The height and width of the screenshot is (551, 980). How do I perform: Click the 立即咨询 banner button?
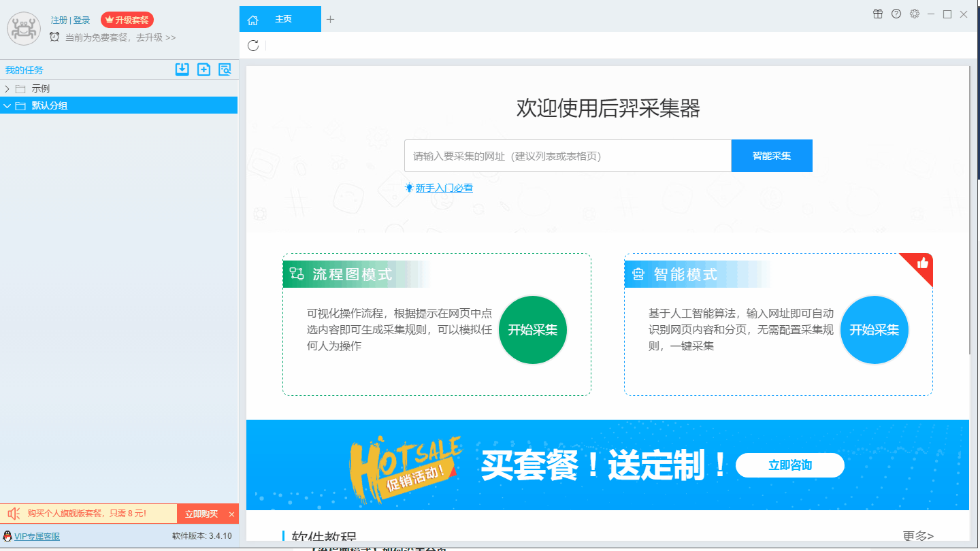[x=790, y=465]
